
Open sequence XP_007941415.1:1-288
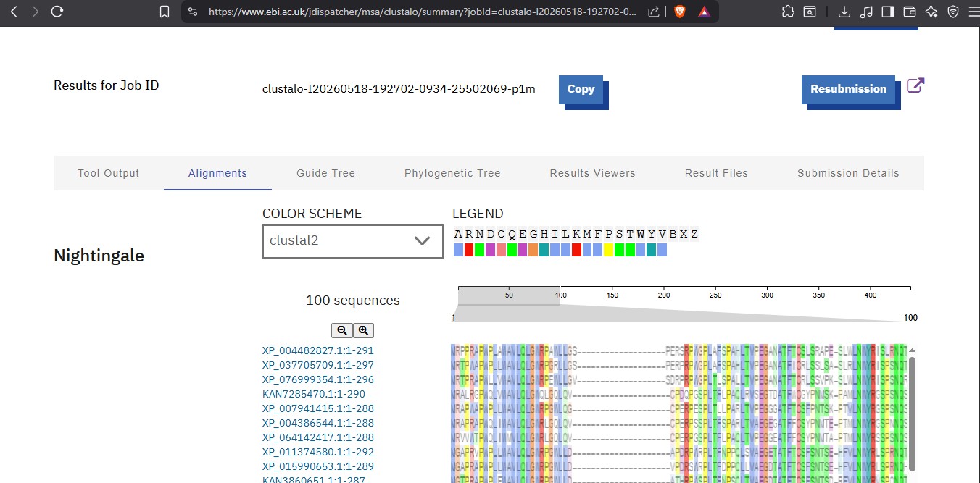(318, 408)
